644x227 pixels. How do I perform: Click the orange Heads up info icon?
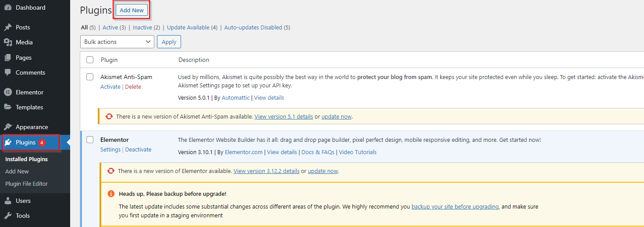point(111,194)
